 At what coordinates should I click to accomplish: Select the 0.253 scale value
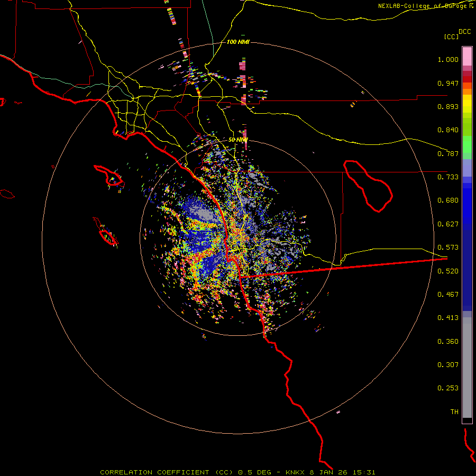coord(448,388)
